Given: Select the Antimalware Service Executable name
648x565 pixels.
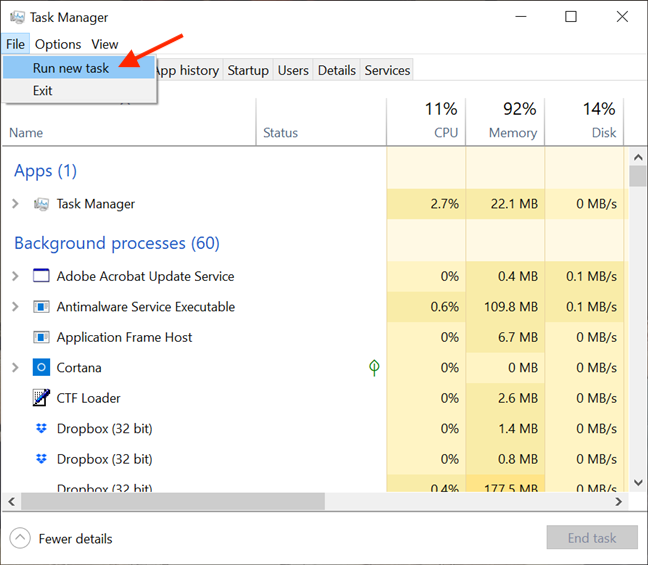Looking at the screenshot, I should [x=145, y=307].
